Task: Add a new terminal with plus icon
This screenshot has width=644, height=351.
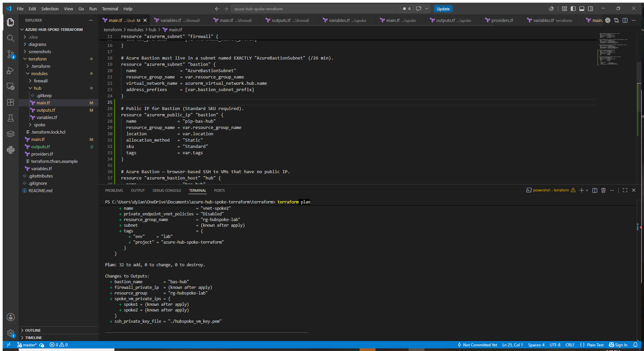Action: click(581, 190)
